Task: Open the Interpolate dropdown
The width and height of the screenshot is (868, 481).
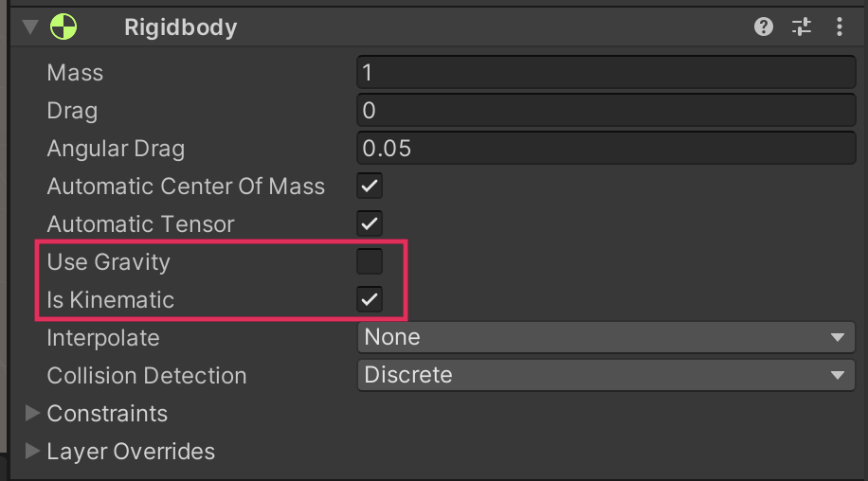Action: click(x=606, y=337)
